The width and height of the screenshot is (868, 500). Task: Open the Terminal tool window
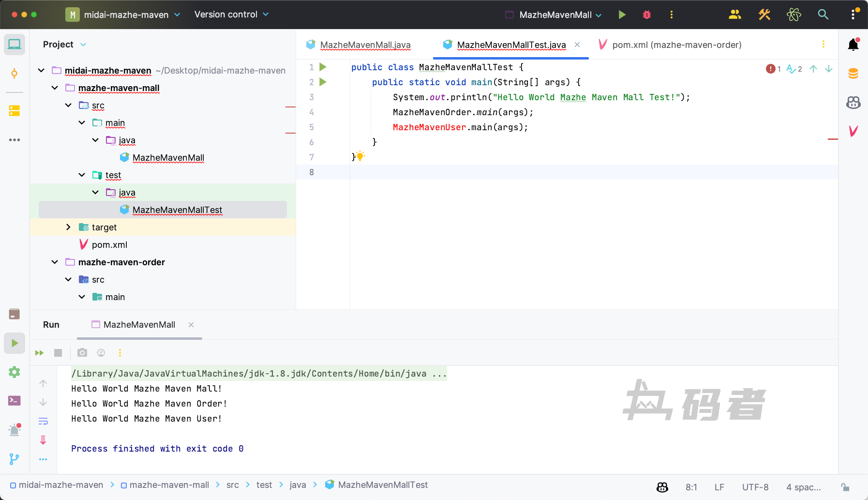point(15,401)
